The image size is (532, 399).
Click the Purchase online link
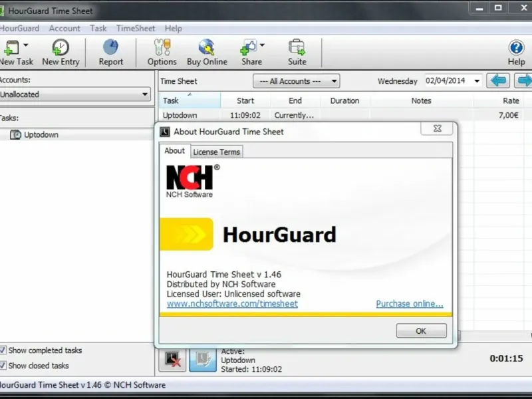point(410,304)
